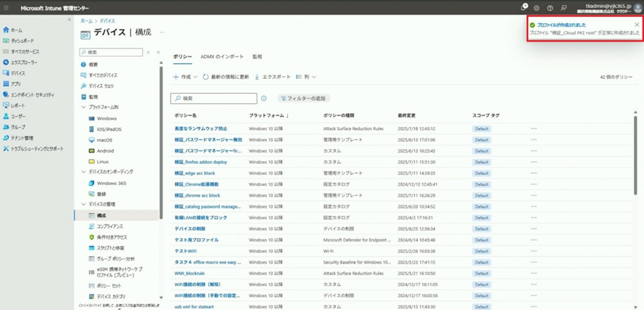Click the help question mark icon
Screen dimensions: 644x310
[x=550, y=7]
